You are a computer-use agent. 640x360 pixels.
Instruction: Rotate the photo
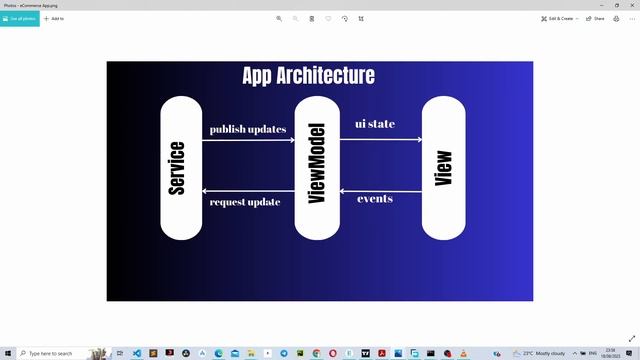point(345,19)
